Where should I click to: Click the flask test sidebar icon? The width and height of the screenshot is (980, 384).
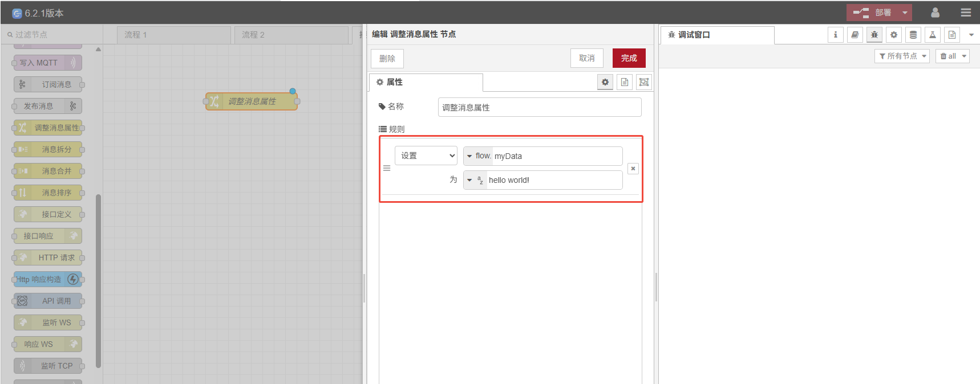[933, 35]
